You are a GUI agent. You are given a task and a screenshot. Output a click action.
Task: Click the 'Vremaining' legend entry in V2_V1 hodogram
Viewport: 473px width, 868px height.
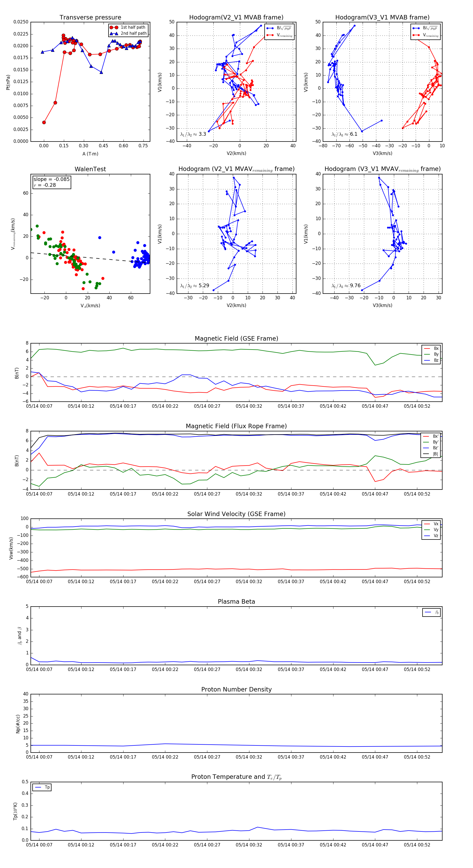(279, 35)
